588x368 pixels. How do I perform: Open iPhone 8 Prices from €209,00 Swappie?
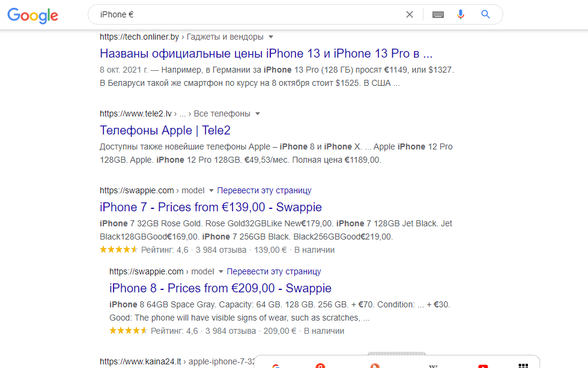pyautogui.click(x=220, y=288)
